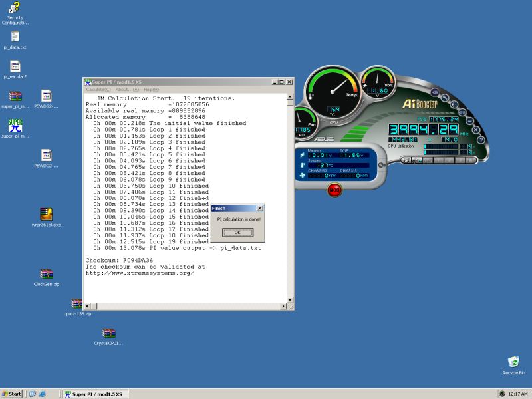532x399 pixels.
Task: Click the '1M Calculation Start. 19 iterations.' line
Action: tap(166, 98)
